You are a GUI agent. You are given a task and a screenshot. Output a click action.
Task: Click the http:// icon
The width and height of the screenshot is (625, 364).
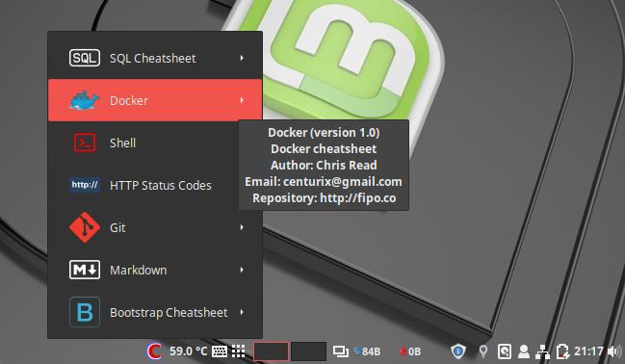click(x=85, y=185)
